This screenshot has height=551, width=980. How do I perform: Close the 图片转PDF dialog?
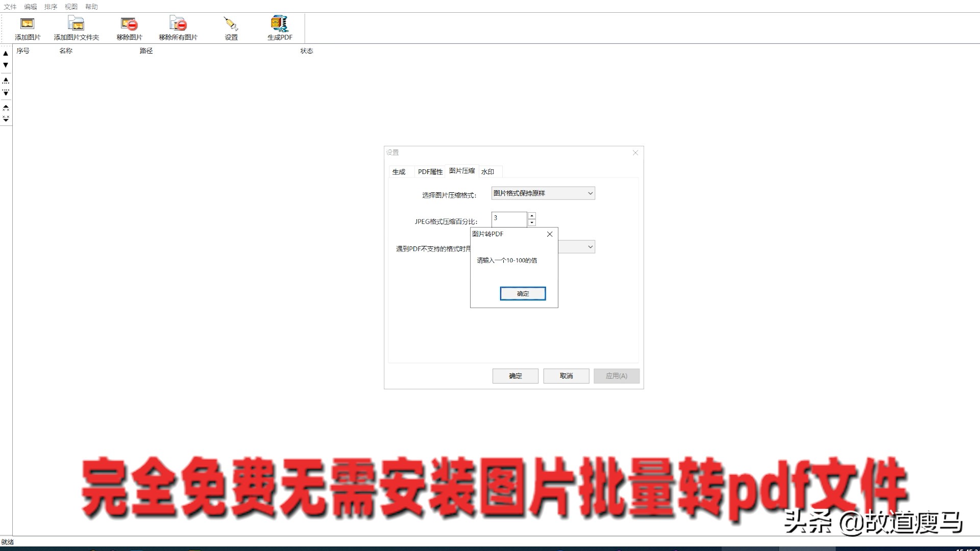click(x=550, y=234)
